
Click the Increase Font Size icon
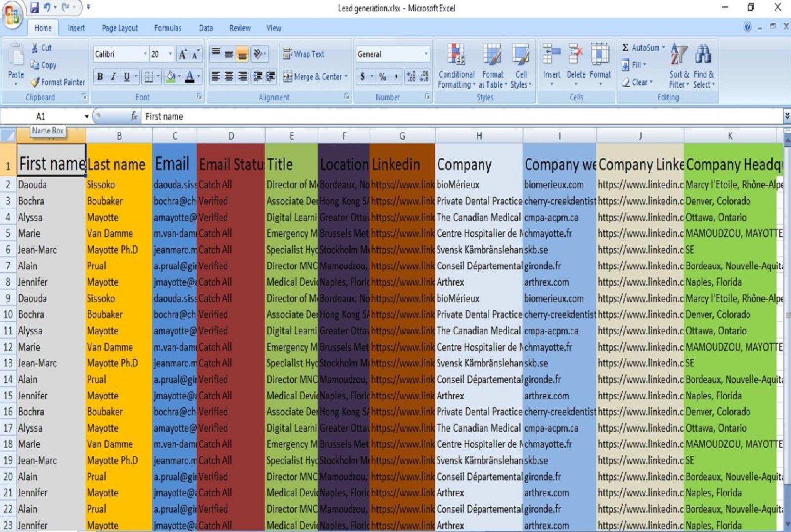click(x=183, y=54)
